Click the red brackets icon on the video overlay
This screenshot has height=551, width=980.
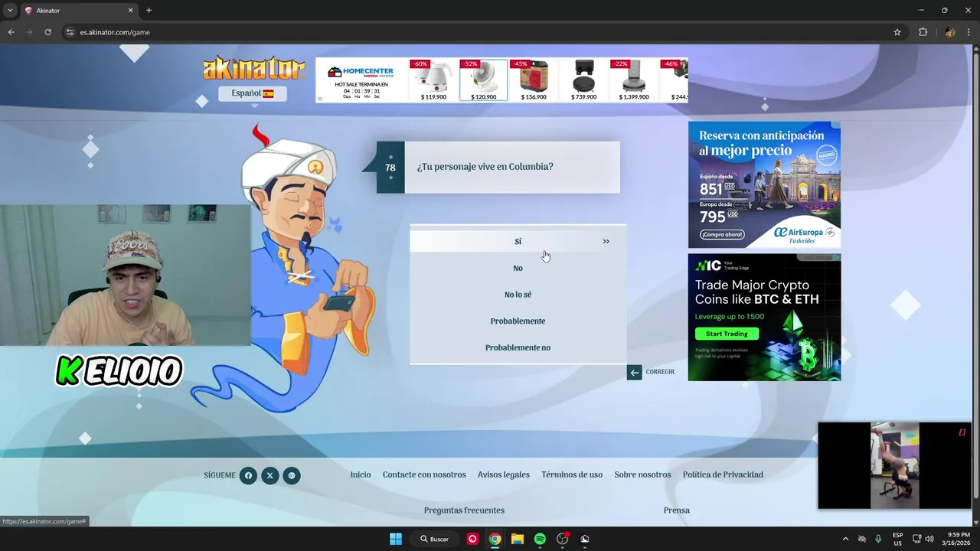coord(962,432)
